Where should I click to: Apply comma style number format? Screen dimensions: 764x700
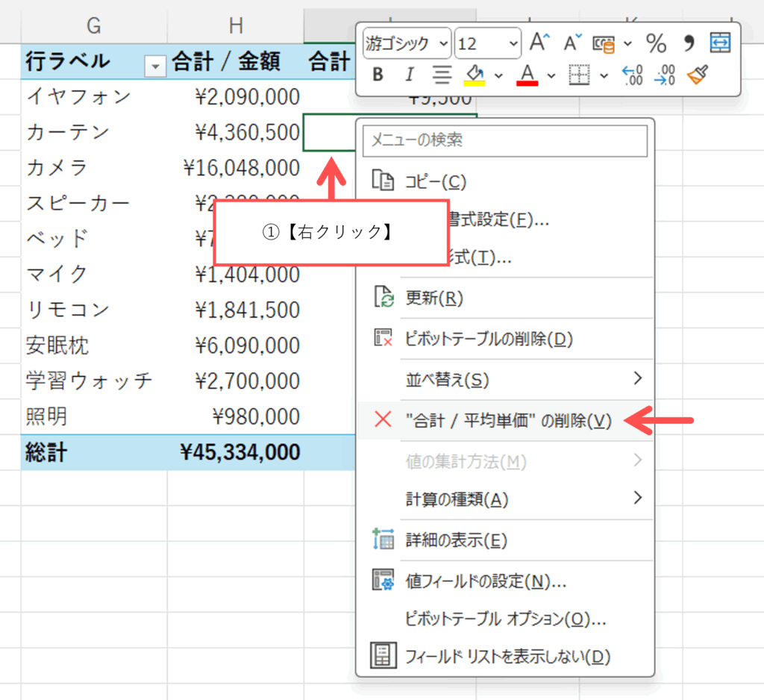689,43
